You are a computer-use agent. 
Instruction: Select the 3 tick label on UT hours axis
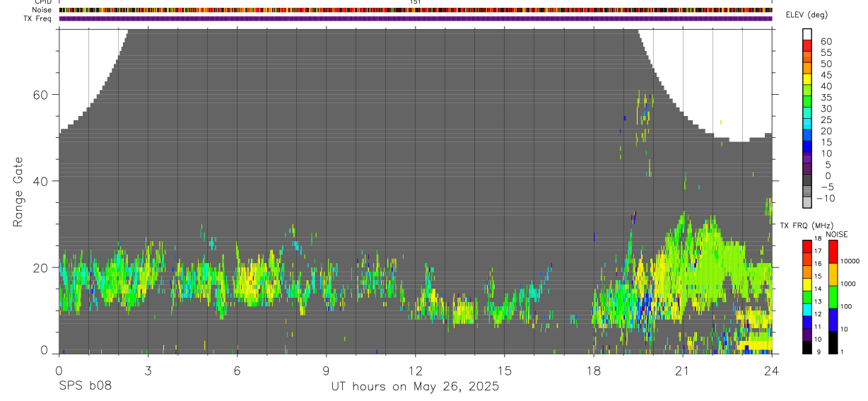(148, 370)
